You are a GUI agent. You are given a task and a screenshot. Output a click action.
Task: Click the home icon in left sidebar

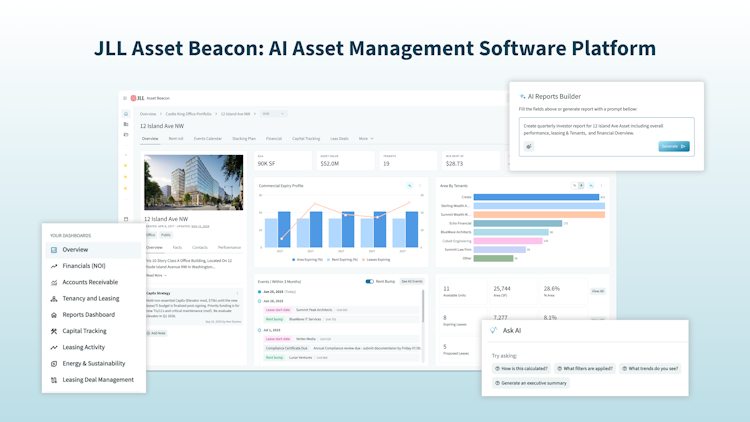click(126, 114)
